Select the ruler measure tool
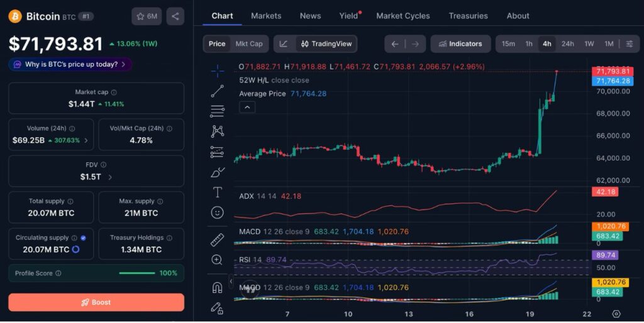 217,240
